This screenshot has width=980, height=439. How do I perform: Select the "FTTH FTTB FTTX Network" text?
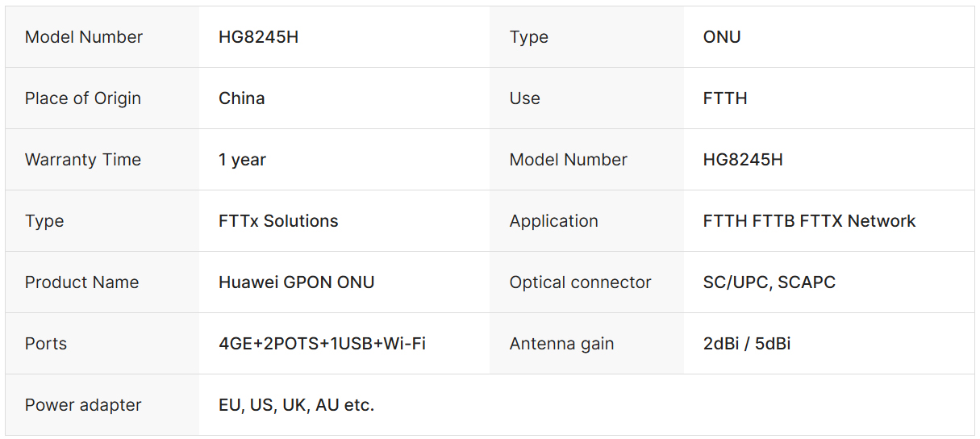pos(809,221)
